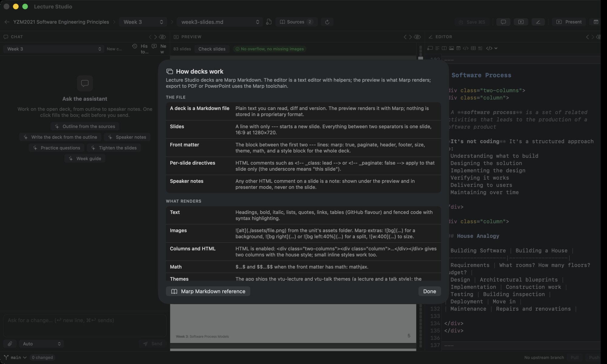
Task: Move Editor panel right with its chevron
Action: [592, 37]
